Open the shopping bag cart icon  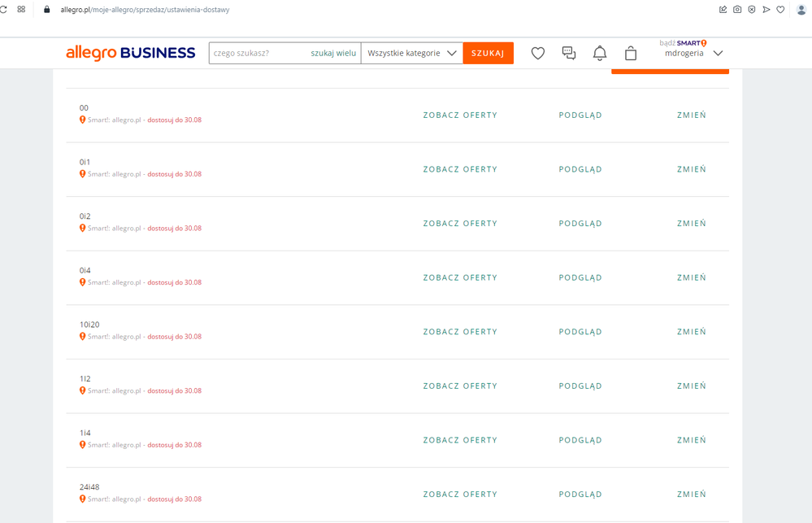630,54
